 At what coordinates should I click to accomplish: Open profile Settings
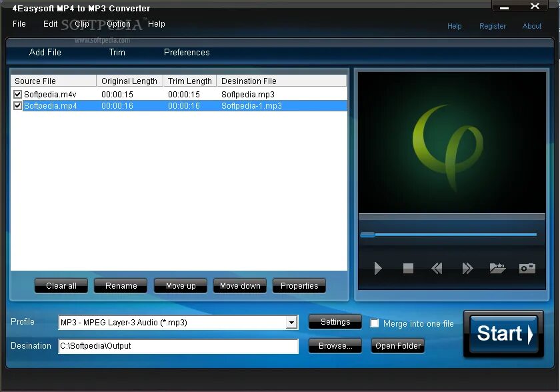335,322
